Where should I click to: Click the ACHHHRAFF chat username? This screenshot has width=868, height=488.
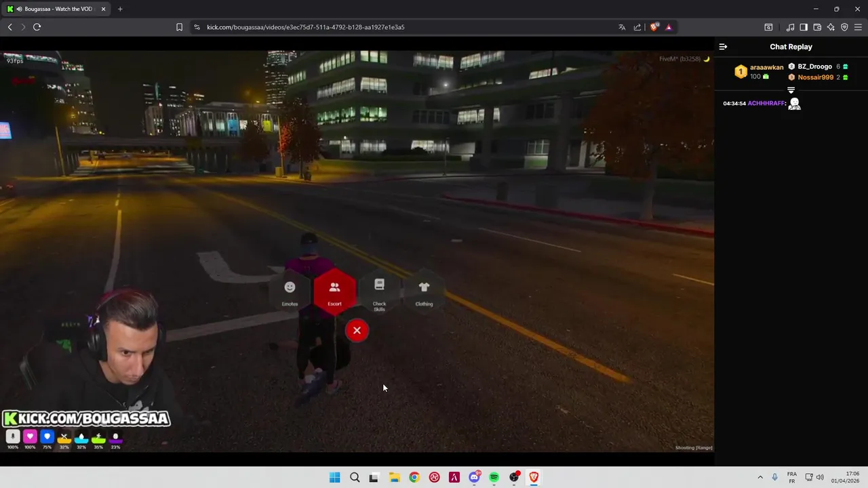coord(766,104)
